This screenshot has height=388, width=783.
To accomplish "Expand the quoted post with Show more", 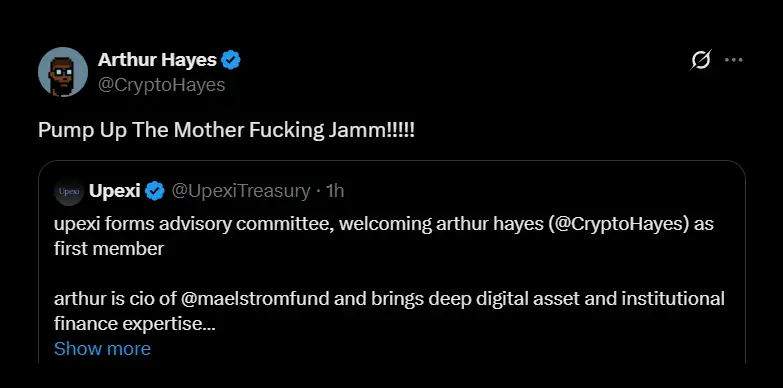I will tap(102, 349).
